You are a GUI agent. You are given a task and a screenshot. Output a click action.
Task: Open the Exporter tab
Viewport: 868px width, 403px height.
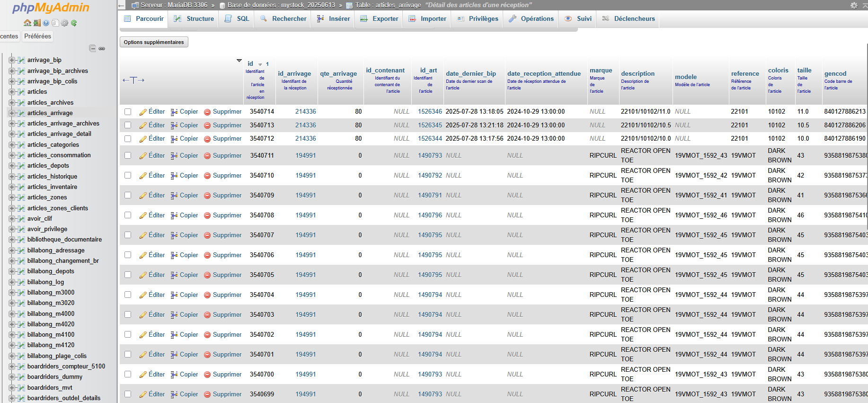coord(379,19)
